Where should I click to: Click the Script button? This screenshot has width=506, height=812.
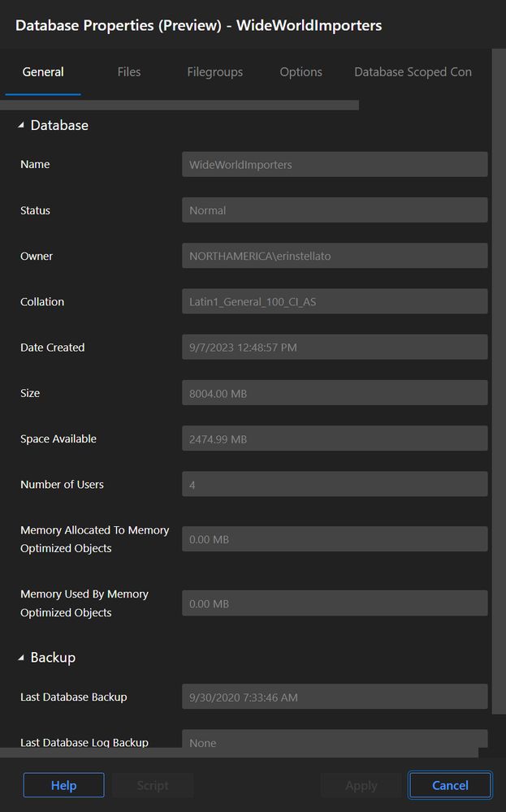(152, 785)
